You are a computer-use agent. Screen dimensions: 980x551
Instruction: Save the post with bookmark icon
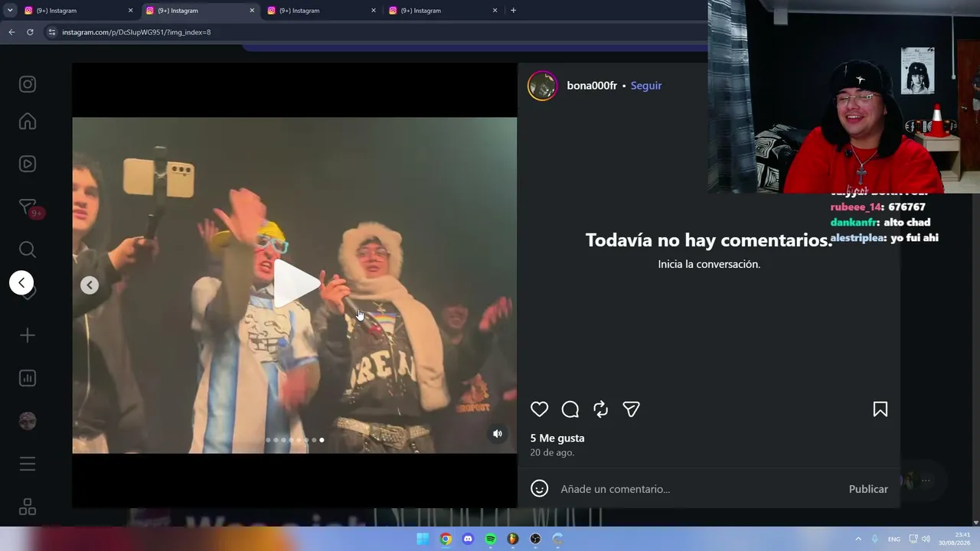pyautogui.click(x=880, y=409)
